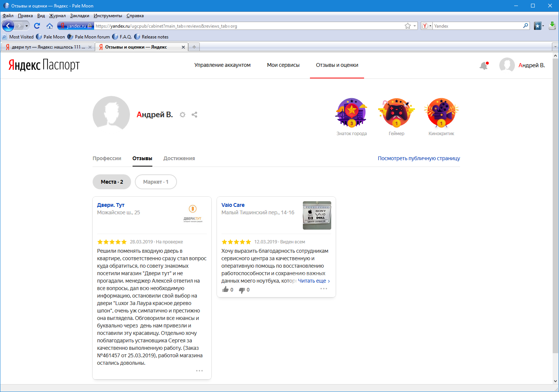Click the URL address field
Screen dimensions: 559x392
pos(249,26)
